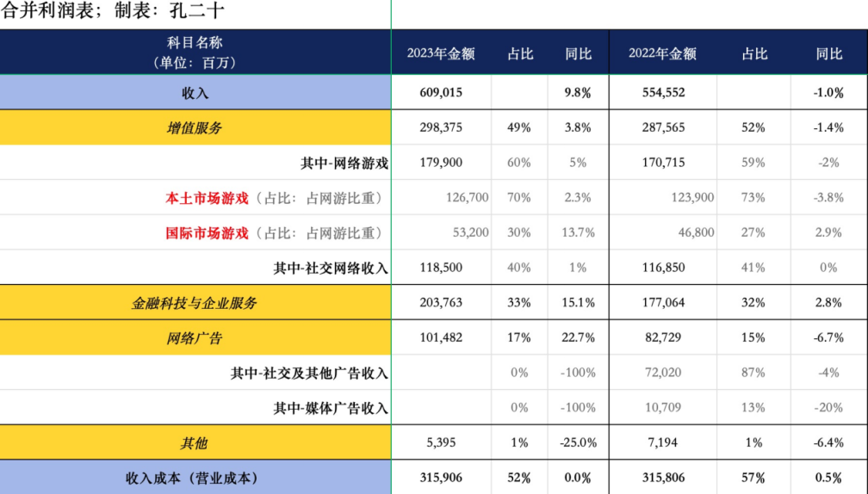The image size is (868, 494).
Task: Select the value 609,015
Action: (441, 92)
